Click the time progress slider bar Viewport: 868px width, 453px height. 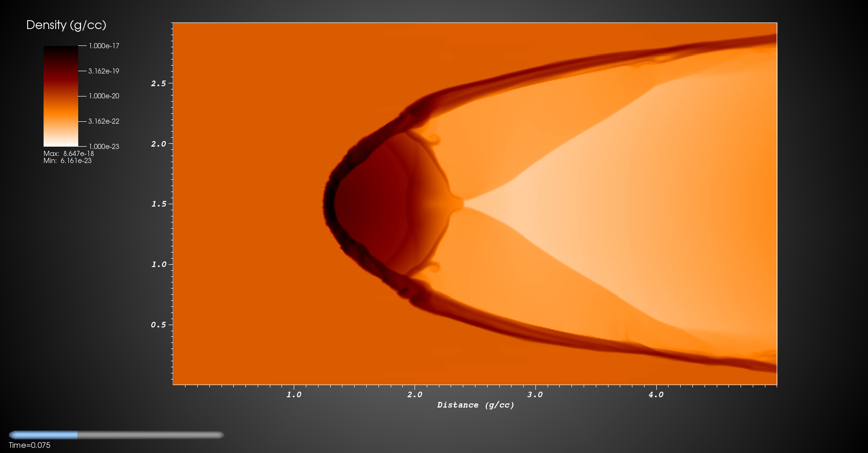[116, 435]
